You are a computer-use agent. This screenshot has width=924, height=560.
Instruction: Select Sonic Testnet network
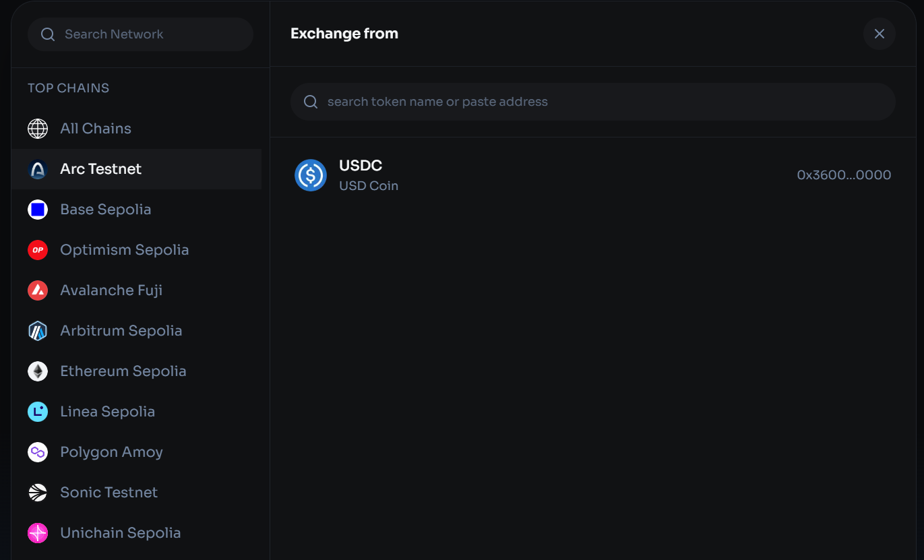[x=136, y=493]
